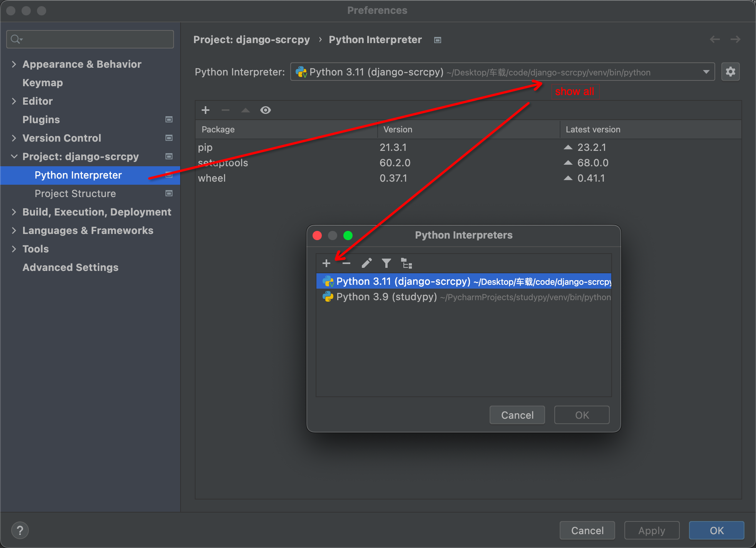
Task: Expand Build, Execution, Deployment section
Action: tap(14, 212)
